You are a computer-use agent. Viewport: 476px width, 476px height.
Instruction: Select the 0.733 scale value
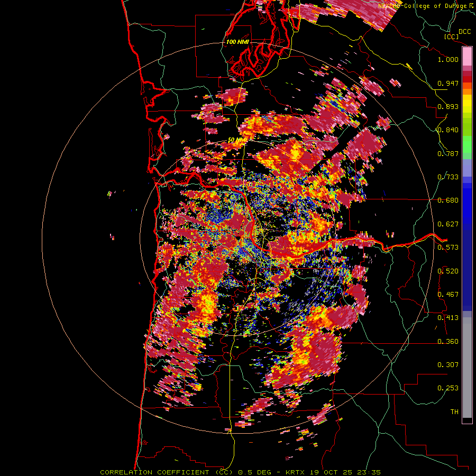click(x=448, y=177)
